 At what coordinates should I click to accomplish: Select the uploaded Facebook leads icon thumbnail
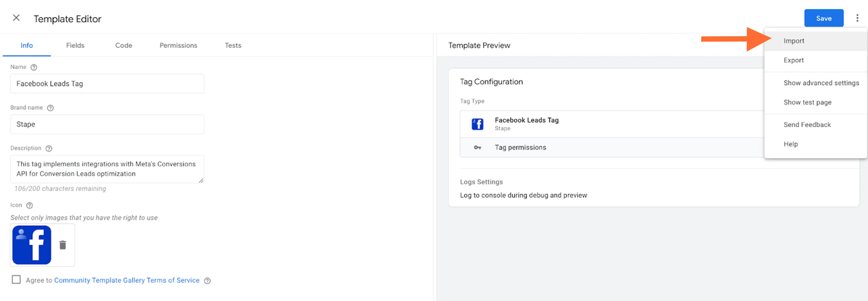pyautogui.click(x=32, y=245)
